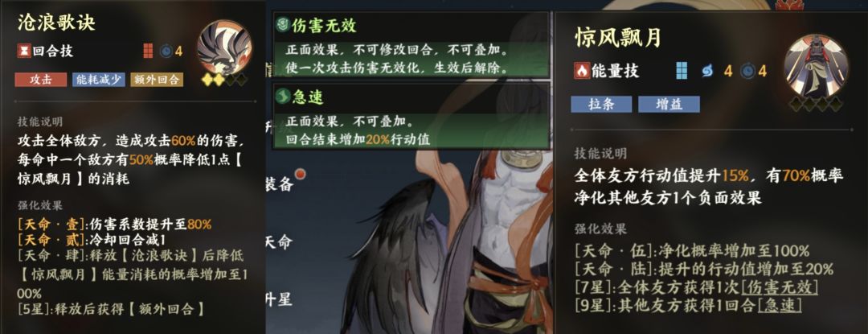The height and width of the screenshot is (334, 868).
Task: Select the 增益 tag
Action: (x=669, y=104)
